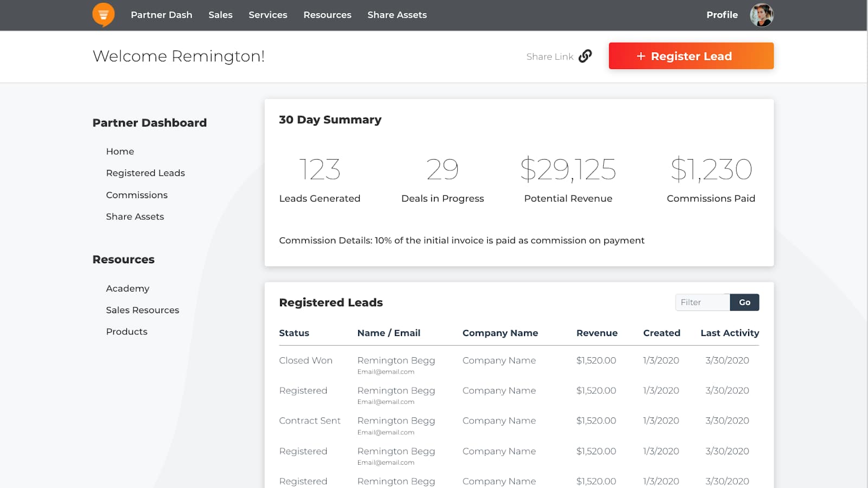The height and width of the screenshot is (488, 868).
Task: Sort by the Revenue column header
Action: click(597, 333)
